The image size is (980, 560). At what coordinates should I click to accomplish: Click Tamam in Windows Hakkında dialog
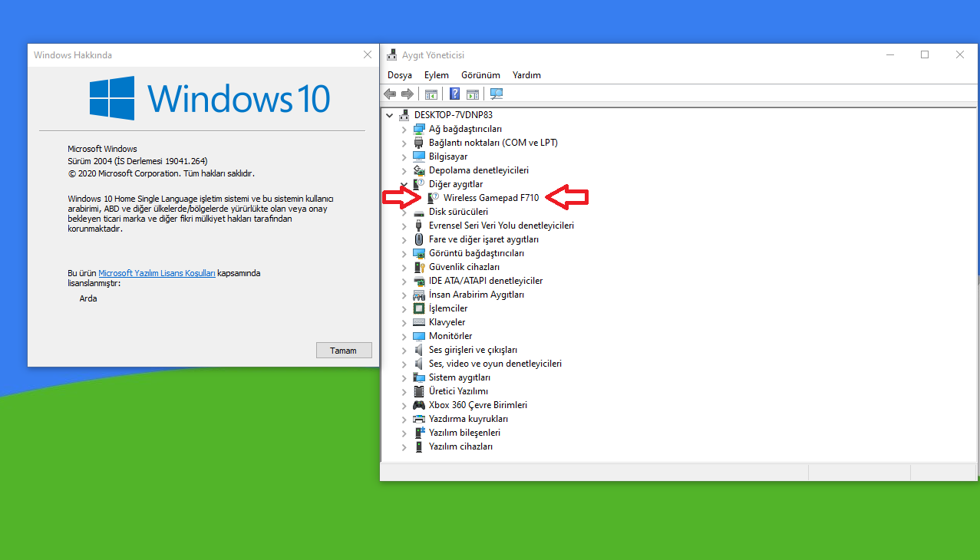(344, 351)
